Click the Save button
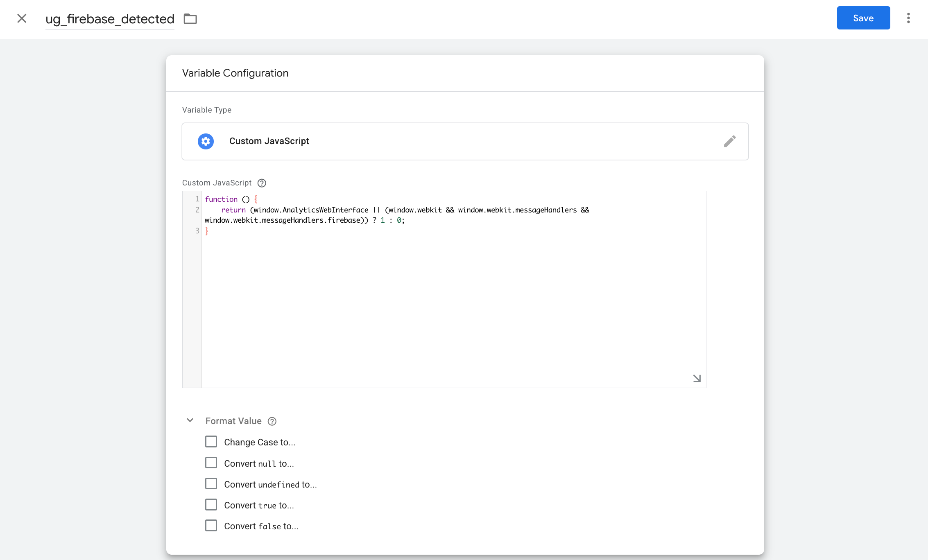Screen dimensions: 928x560 click(x=863, y=18)
